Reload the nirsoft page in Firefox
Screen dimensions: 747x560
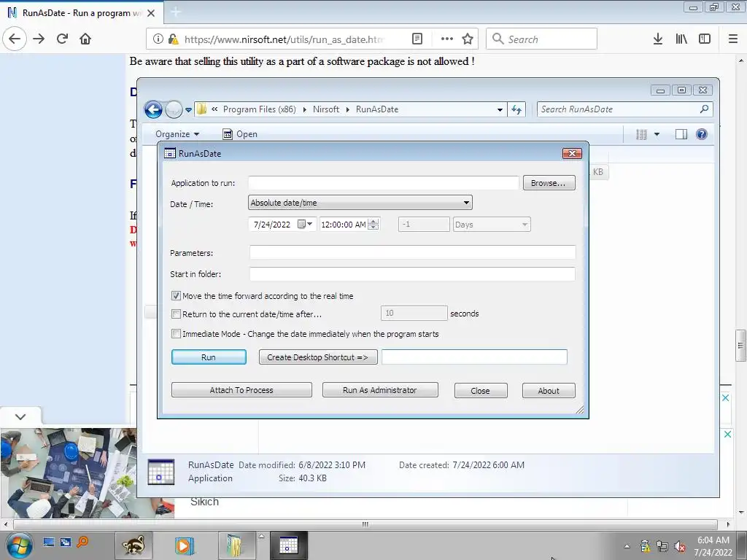click(63, 39)
